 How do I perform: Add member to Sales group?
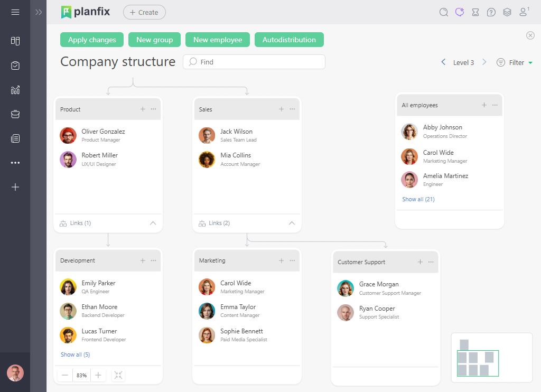click(282, 109)
